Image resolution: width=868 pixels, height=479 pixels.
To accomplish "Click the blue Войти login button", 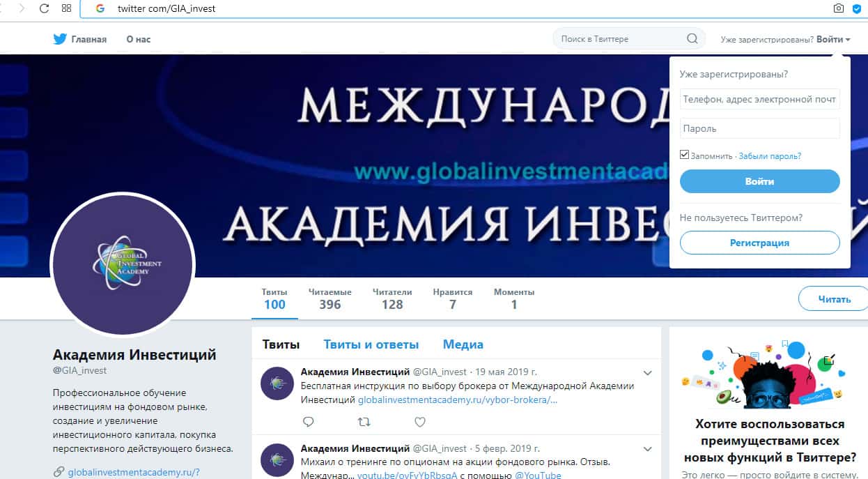I will coord(760,181).
